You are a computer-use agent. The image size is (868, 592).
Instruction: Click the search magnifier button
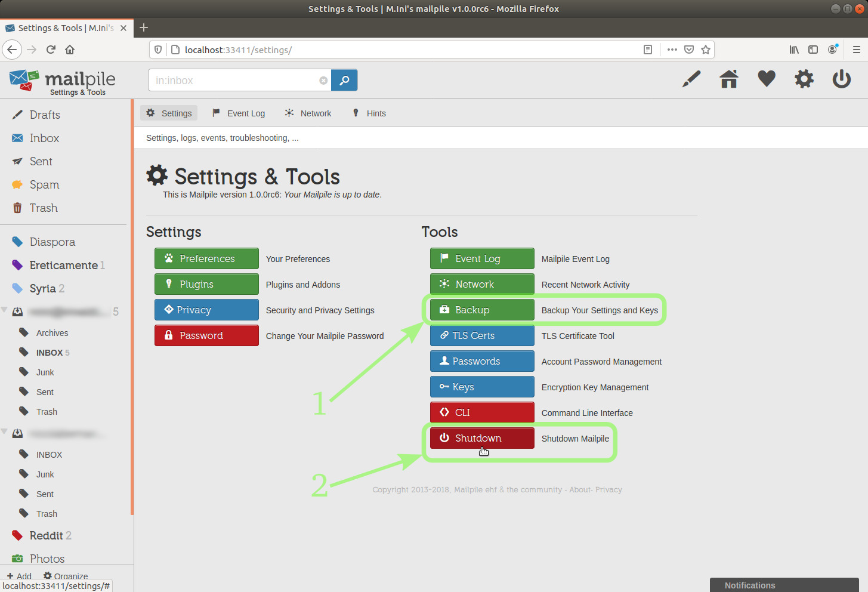[x=344, y=80]
